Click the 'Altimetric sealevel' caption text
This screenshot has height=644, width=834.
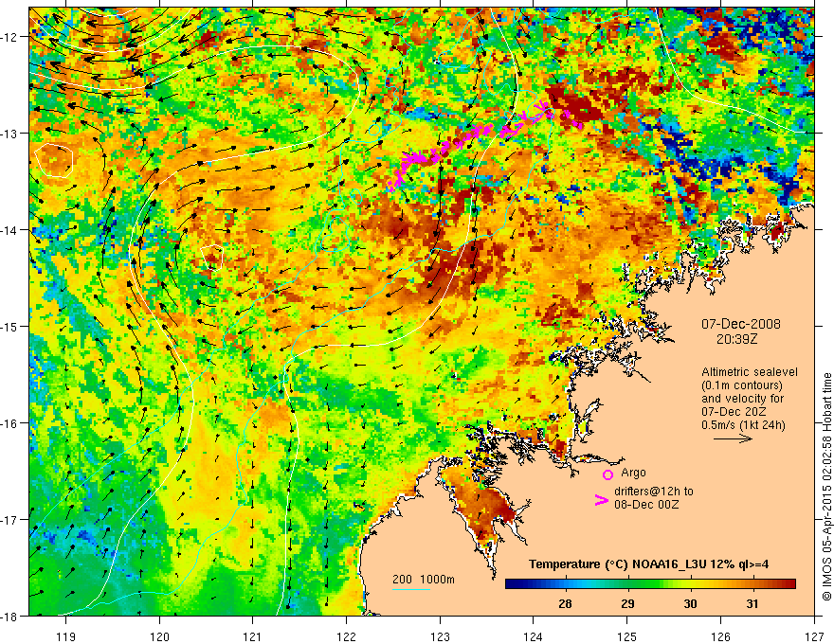pyautogui.click(x=750, y=372)
